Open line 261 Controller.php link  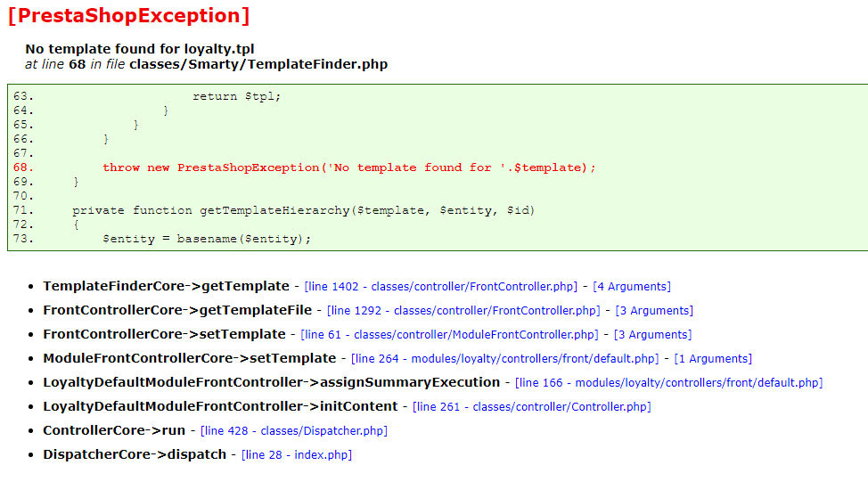tap(531, 407)
